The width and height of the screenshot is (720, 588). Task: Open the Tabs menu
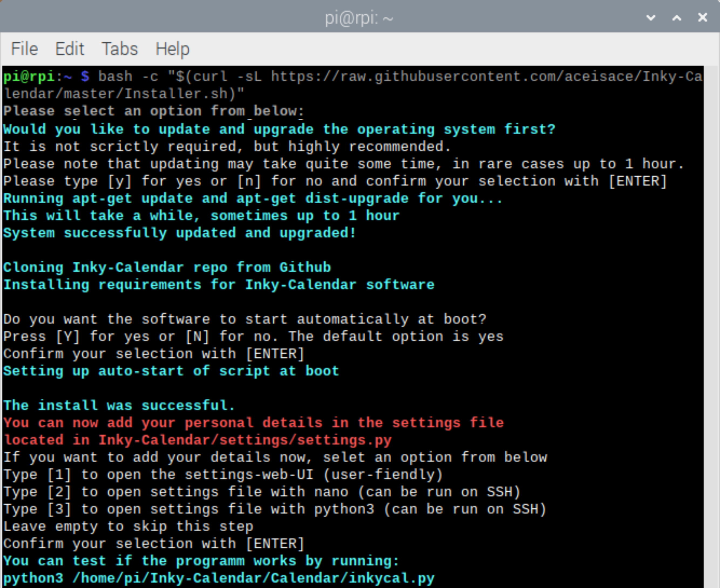120,49
